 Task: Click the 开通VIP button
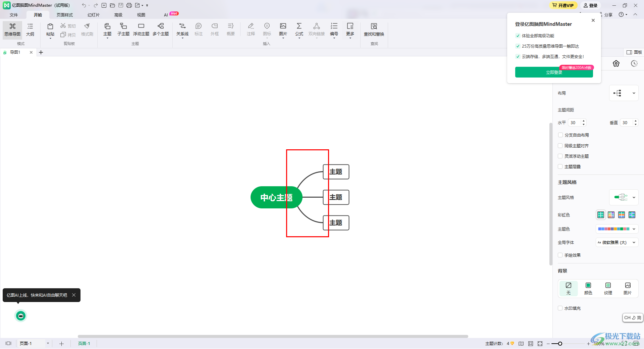(563, 5)
